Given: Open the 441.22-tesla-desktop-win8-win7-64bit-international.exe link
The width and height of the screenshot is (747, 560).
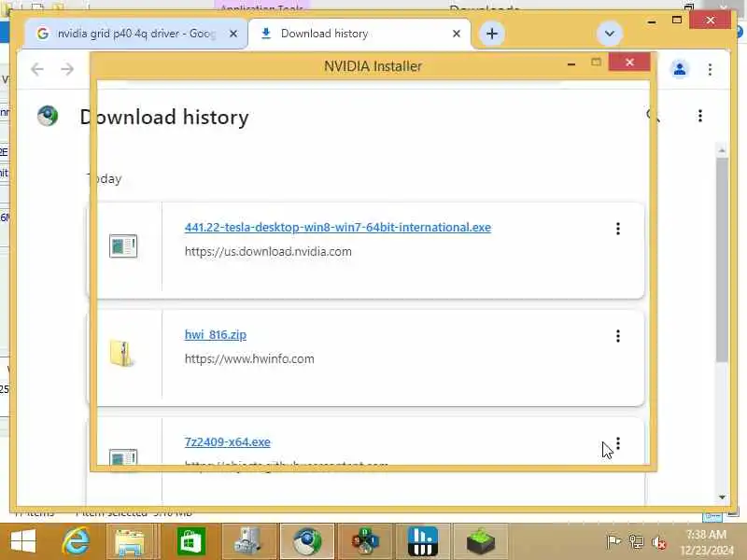Looking at the screenshot, I should (338, 227).
